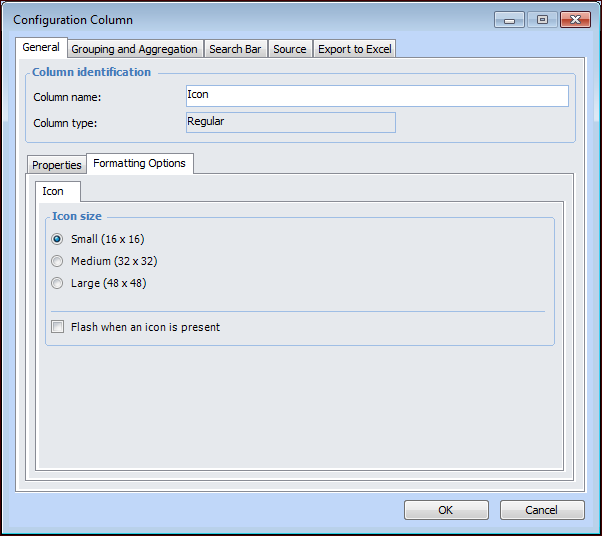Image resolution: width=602 pixels, height=536 pixels.
Task: Minimize the Configuration Column window
Action: (509, 19)
